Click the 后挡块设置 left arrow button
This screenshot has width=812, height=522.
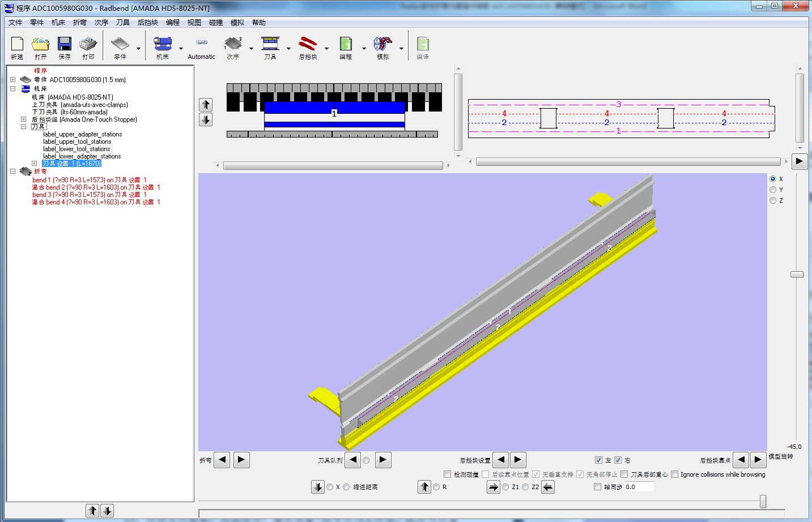pyautogui.click(x=501, y=460)
